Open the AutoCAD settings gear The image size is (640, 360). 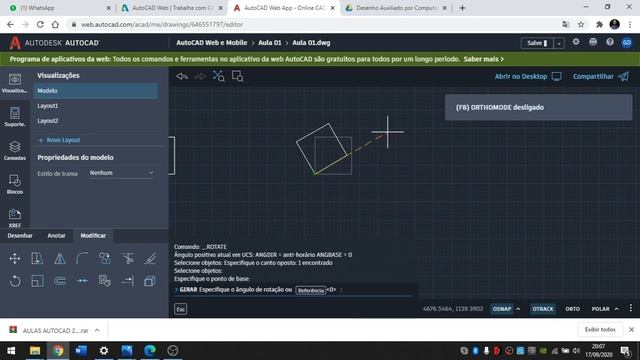(576, 42)
